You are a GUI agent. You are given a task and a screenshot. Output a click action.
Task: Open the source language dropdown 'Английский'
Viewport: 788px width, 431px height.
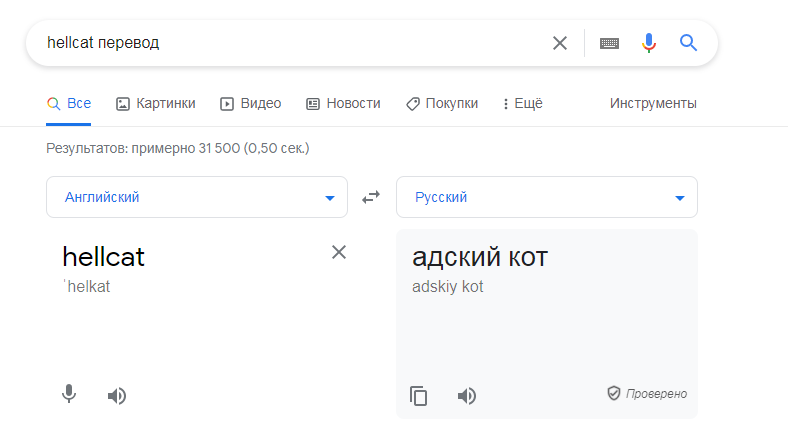(x=197, y=197)
